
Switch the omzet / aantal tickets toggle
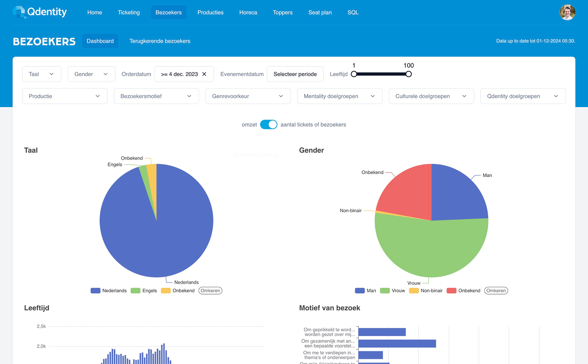pos(269,125)
